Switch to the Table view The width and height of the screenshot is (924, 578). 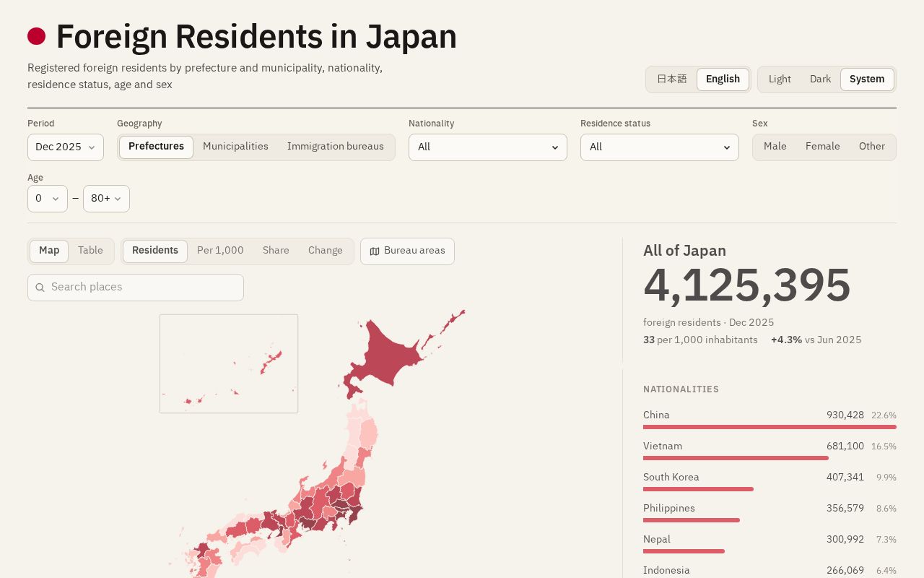(x=91, y=251)
